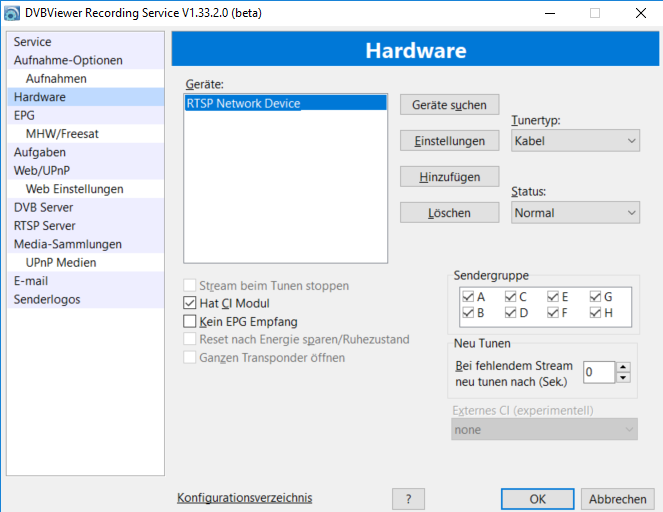Screen dimensions: 663x512
Task: Select Hardware in the sidebar
Action: tap(86, 97)
